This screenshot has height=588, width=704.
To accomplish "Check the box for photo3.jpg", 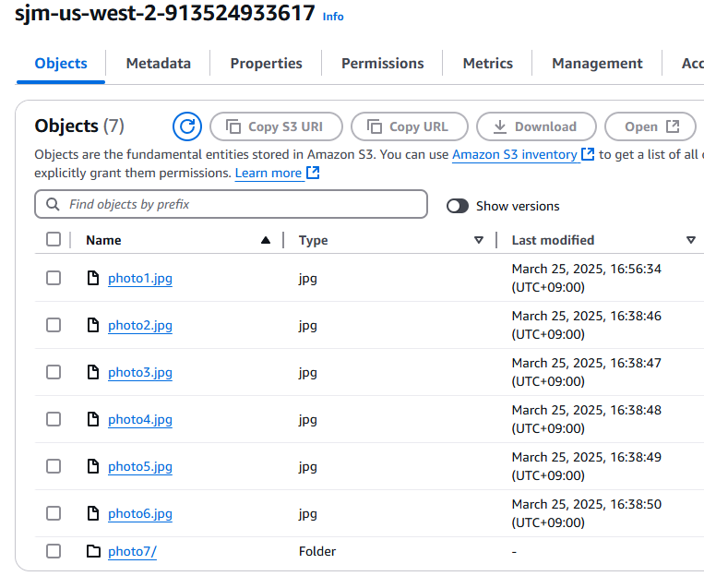I will pos(54,372).
